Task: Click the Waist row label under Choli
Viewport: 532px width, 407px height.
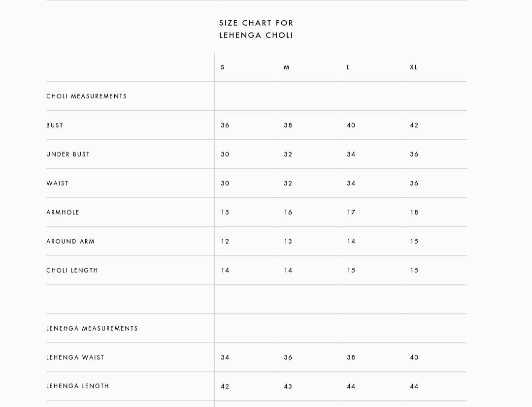Action: pyautogui.click(x=58, y=184)
